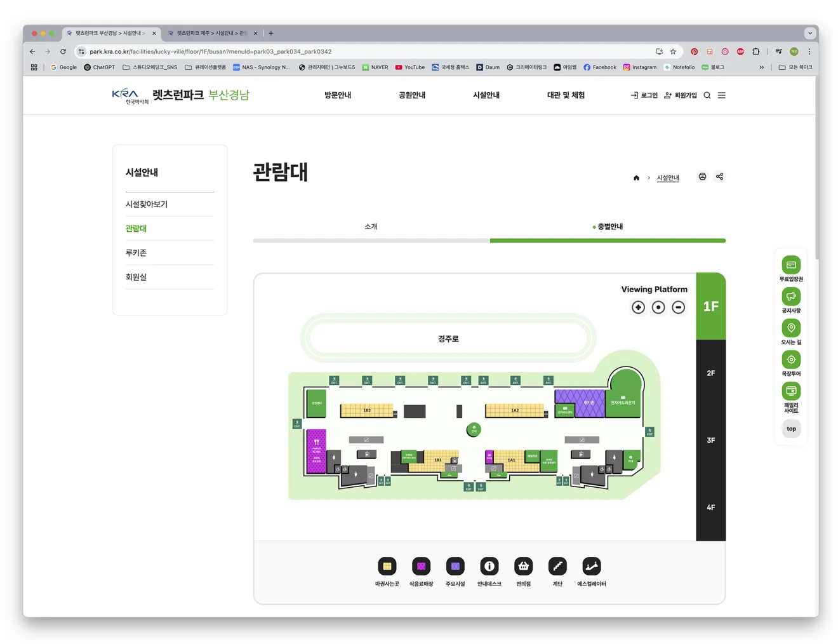Select the 주요시설 legend icon
838x644 pixels.
[455, 566]
